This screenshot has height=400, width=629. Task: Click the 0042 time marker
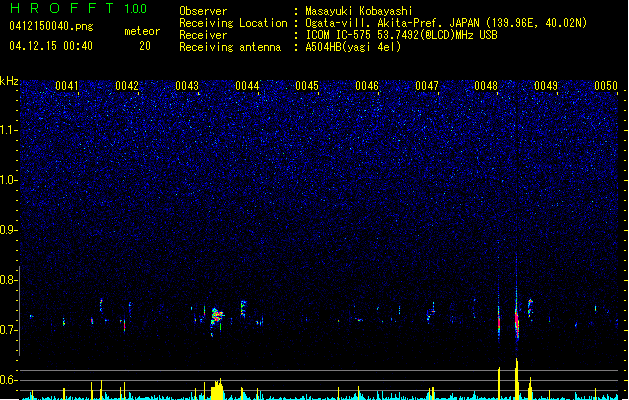[x=127, y=86]
